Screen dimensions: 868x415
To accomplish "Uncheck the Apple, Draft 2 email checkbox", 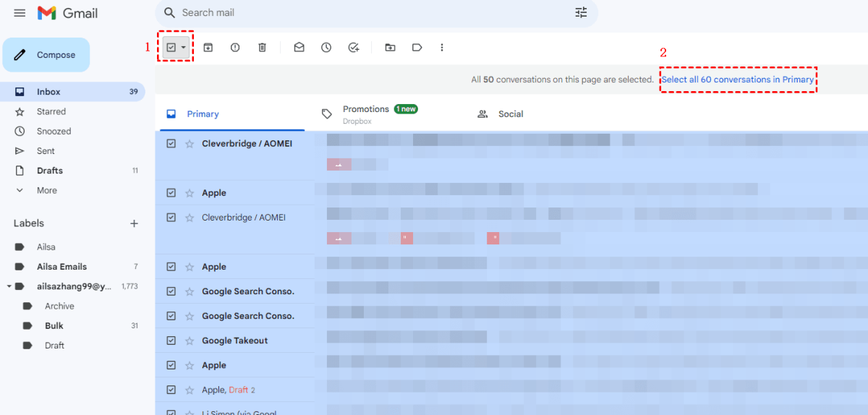I will pyautogui.click(x=171, y=390).
